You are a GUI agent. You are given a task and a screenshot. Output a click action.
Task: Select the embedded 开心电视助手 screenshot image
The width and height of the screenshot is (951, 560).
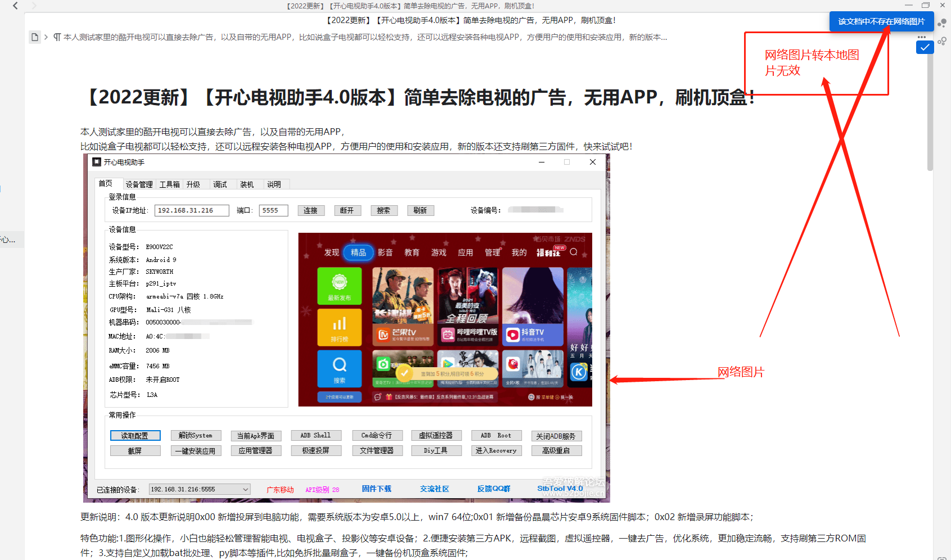point(346,328)
